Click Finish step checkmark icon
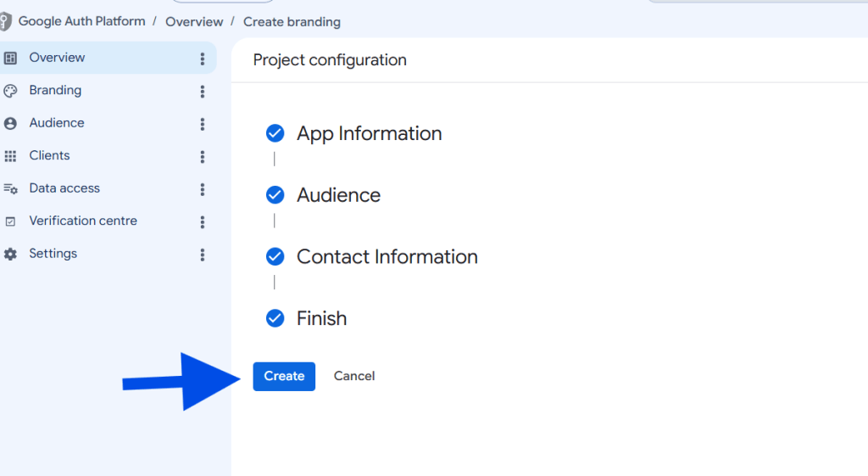The image size is (868, 476). click(x=275, y=318)
